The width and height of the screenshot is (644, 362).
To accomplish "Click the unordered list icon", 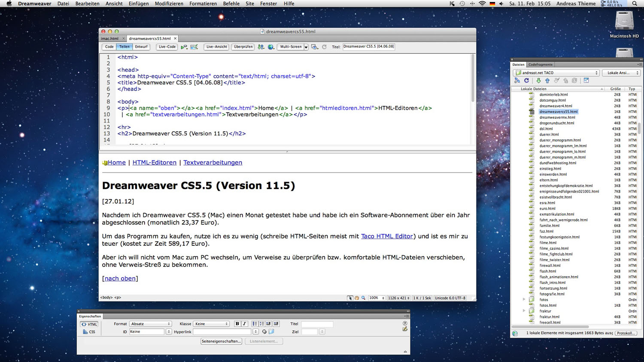I will (255, 324).
